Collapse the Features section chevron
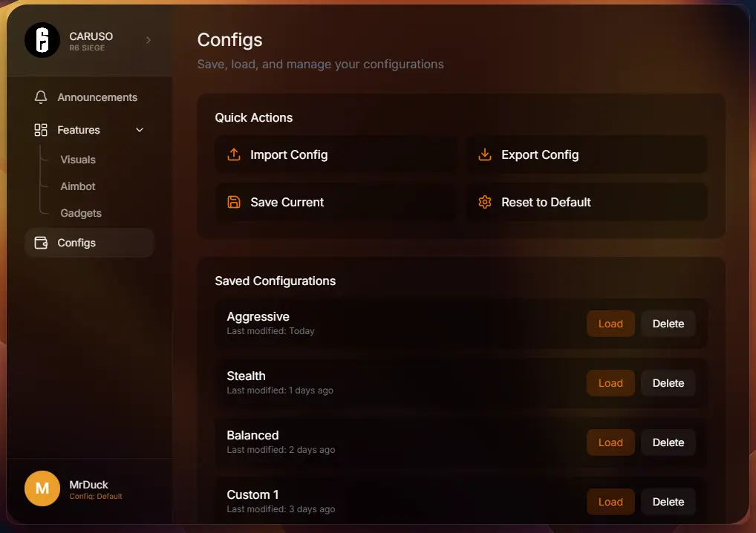This screenshot has width=756, height=533. click(140, 130)
